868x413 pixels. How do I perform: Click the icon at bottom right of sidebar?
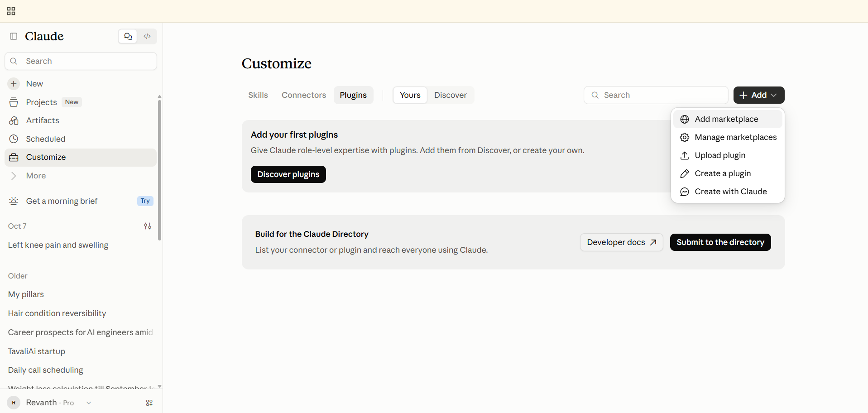[149, 403]
